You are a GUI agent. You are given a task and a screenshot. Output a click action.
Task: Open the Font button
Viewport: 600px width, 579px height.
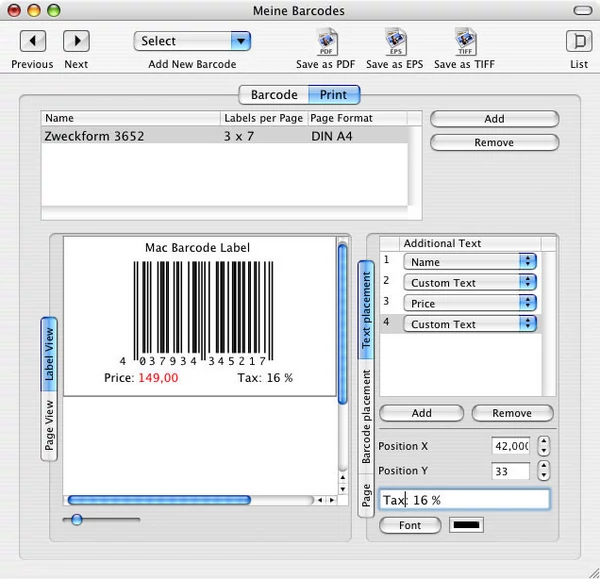coord(410,525)
